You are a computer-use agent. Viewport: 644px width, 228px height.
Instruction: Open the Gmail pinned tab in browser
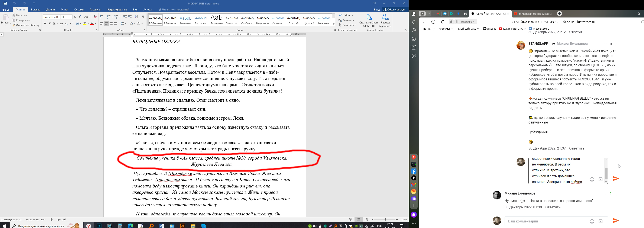(438, 14)
